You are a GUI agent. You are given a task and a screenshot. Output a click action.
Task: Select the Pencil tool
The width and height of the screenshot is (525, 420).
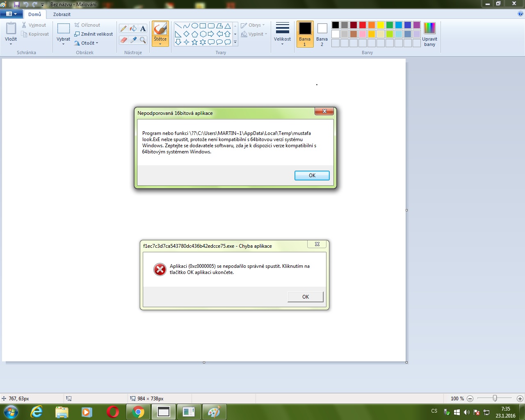pyautogui.click(x=123, y=28)
